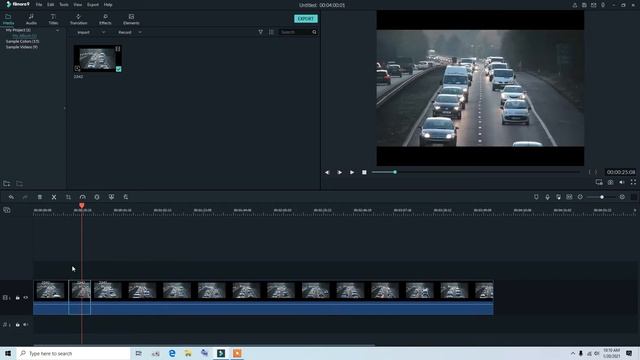
Task: Click the scissors split icon
Action: [x=54, y=197]
